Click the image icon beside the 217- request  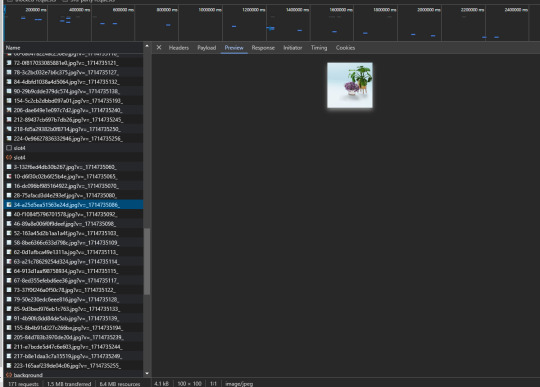click(9, 356)
